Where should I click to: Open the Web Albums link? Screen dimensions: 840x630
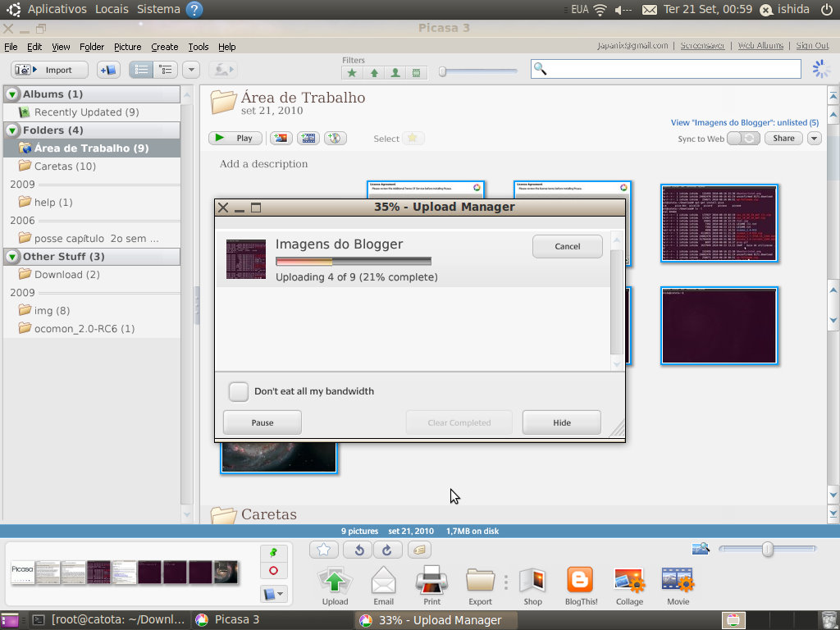pos(760,46)
